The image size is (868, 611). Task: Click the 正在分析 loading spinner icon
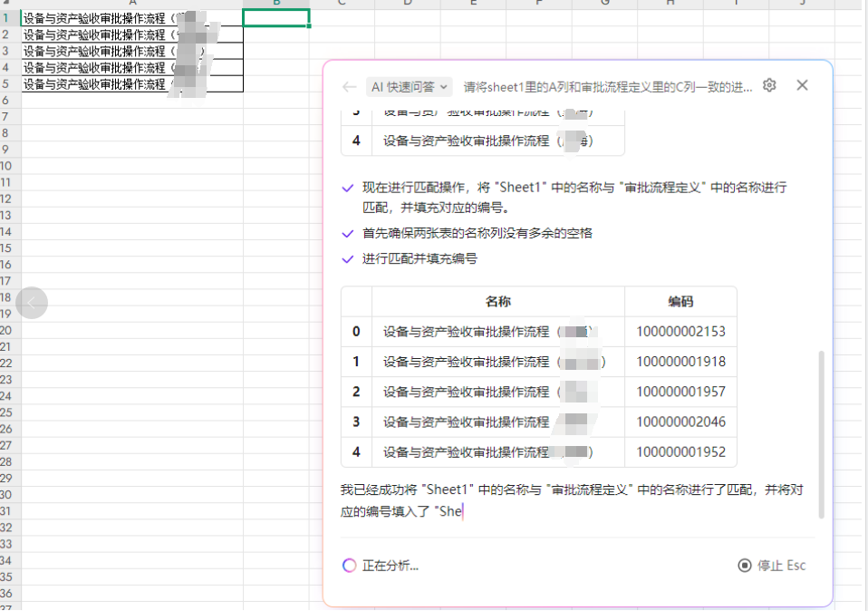click(x=349, y=566)
